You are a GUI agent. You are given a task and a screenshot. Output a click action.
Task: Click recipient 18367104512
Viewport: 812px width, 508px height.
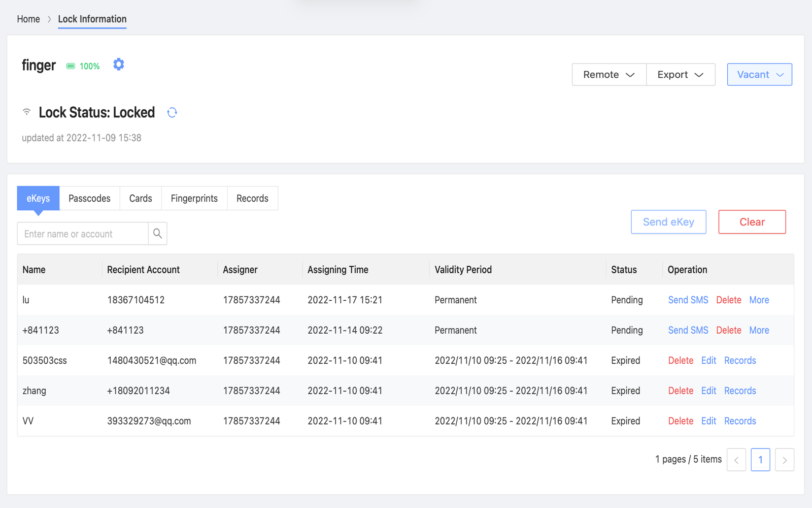tap(136, 300)
